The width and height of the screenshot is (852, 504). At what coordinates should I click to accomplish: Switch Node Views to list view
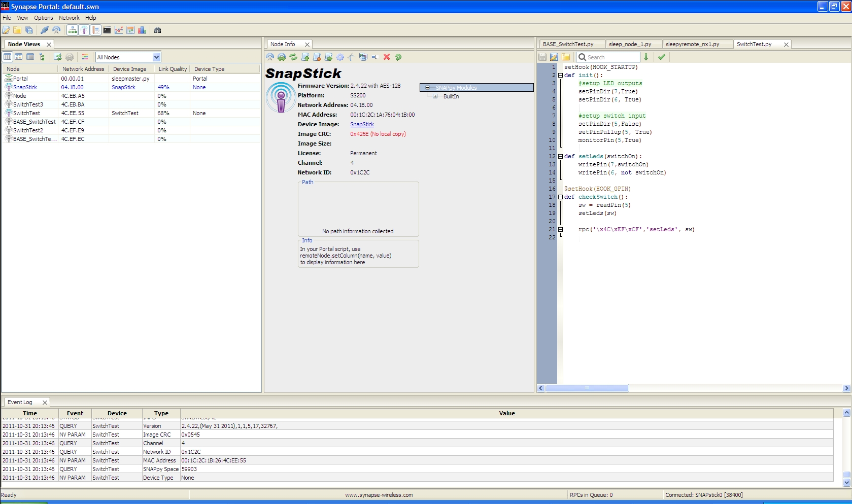tap(30, 57)
